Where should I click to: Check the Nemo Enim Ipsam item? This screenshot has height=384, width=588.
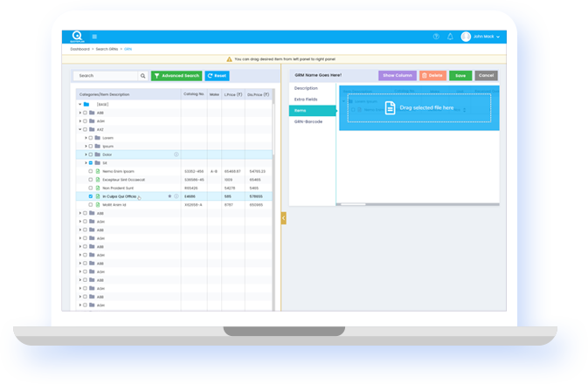(91, 171)
